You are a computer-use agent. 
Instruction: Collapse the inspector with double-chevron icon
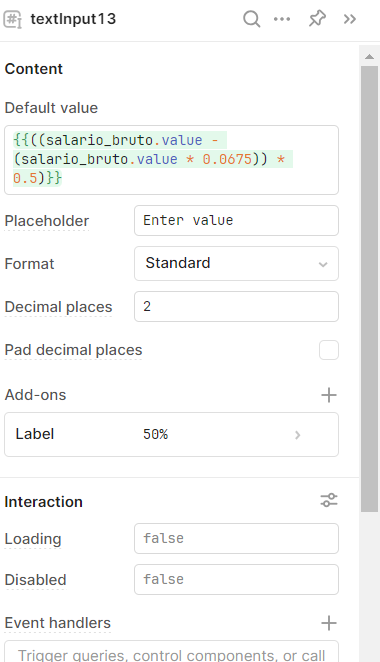tap(350, 19)
